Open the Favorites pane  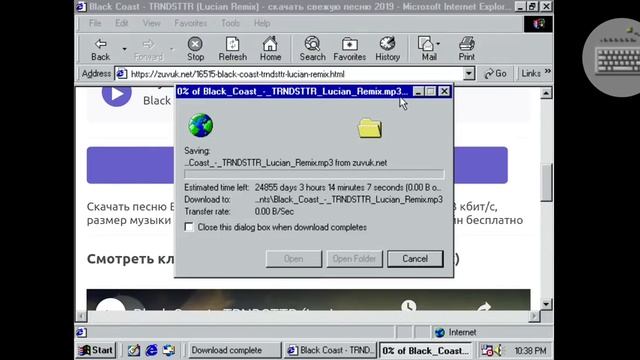349,49
